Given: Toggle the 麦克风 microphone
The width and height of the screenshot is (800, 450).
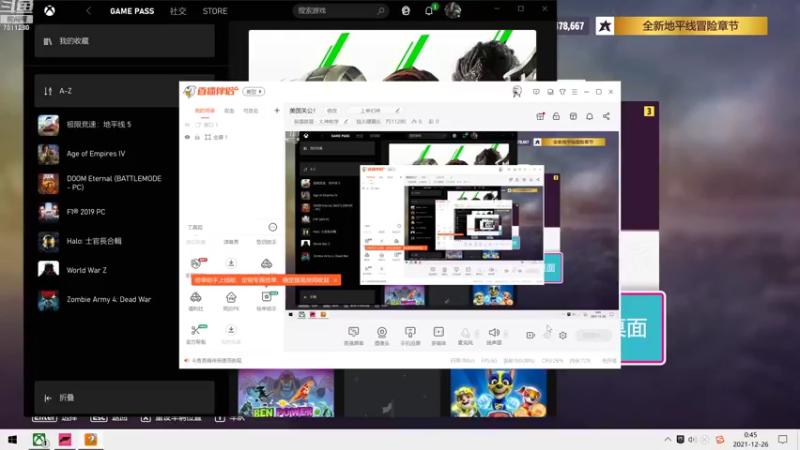Looking at the screenshot, I should 465,336.
